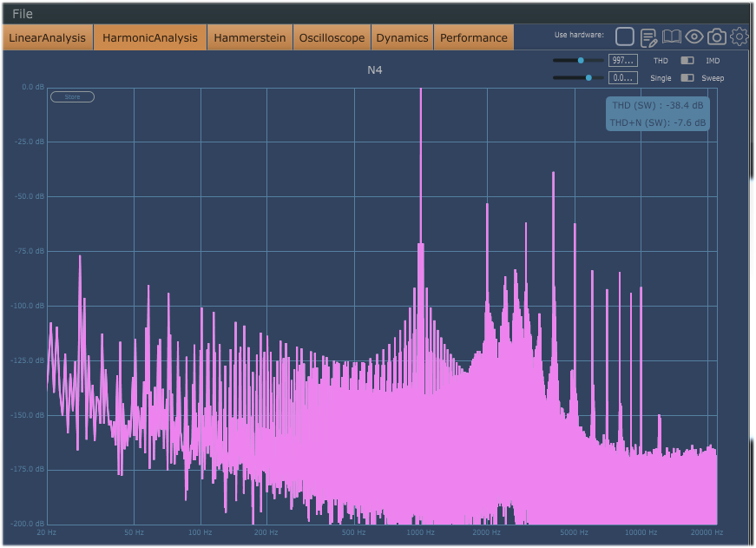Open the Performance tab

coord(473,37)
